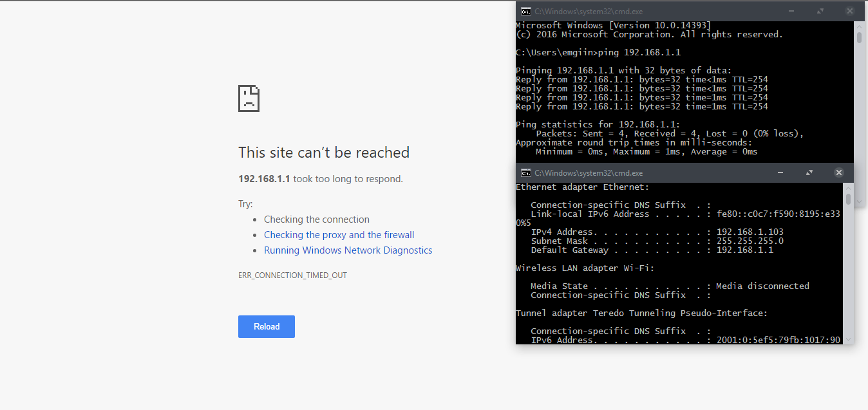The image size is (868, 410).
Task: Open the 'Running Windows Network Diagnostics' link
Action: (348, 250)
